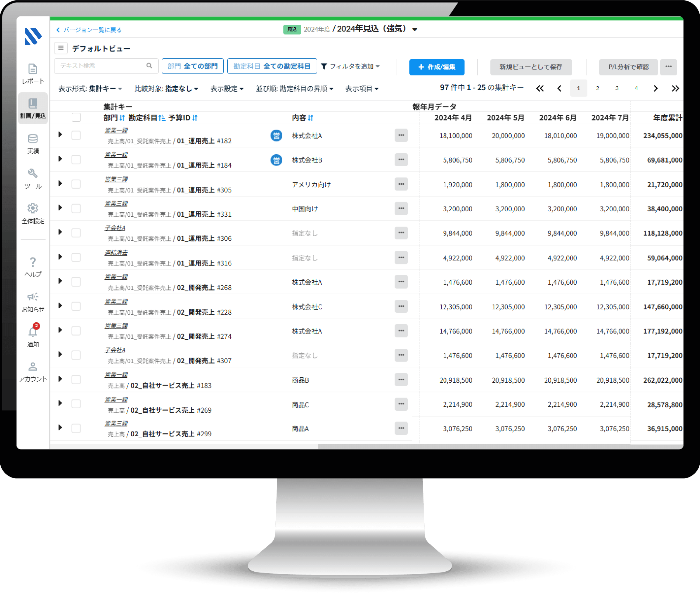Go to page 2 of results

[x=598, y=88]
